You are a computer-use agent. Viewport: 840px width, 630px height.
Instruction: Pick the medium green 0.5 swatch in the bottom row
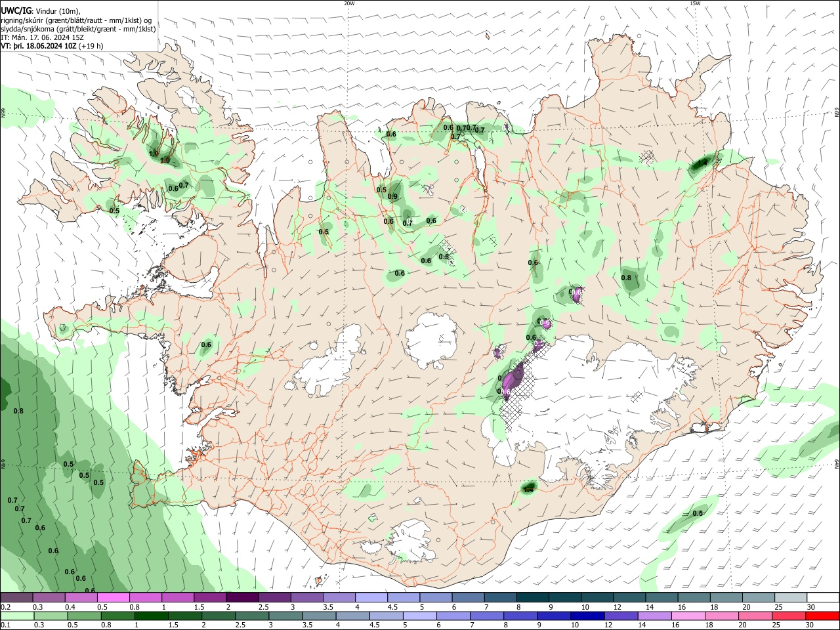(x=84, y=616)
